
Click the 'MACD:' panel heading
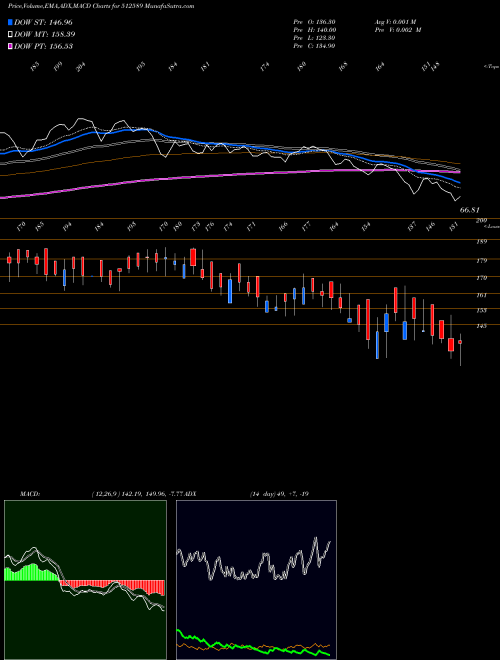pyautogui.click(x=29, y=494)
